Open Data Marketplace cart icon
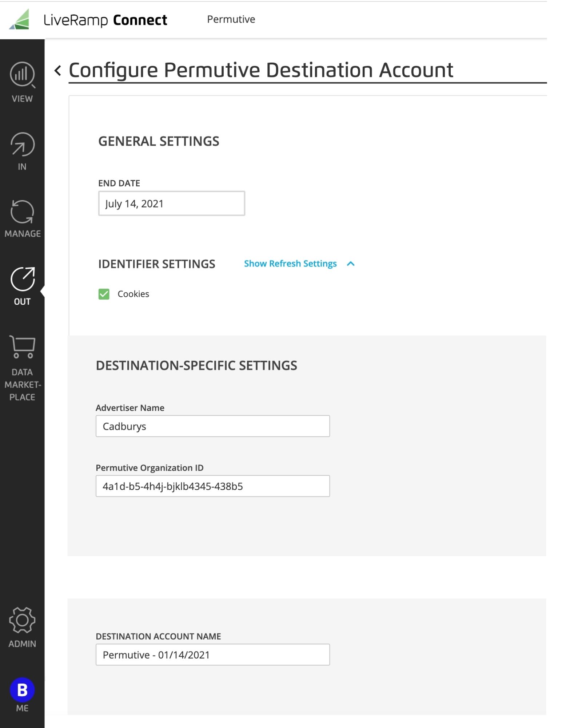562x728 pixels. [23, 347]
